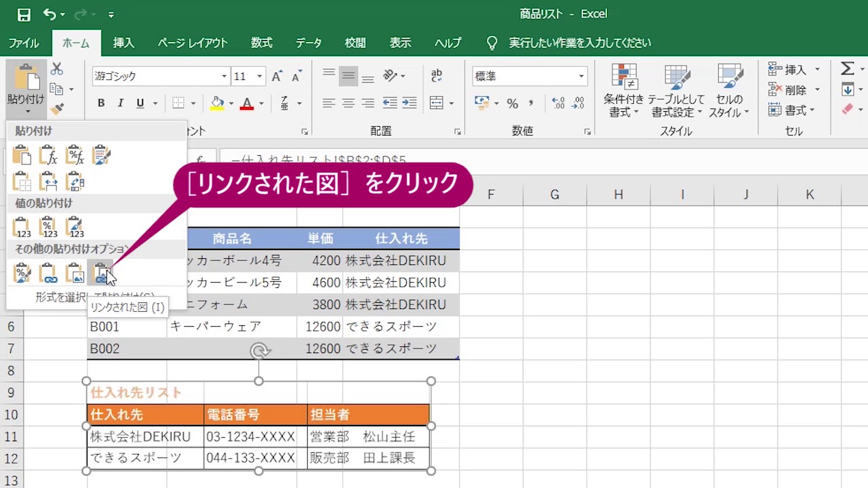Choose Keep Source Formatting paste option
This screenshot has width=868, height=488.
coord(102,155)
